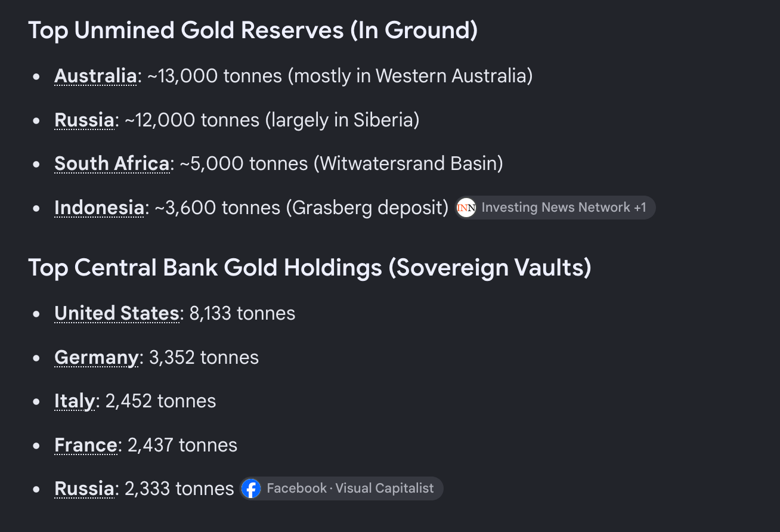Click the Russia link with ~12,000 tonnes
The image size is (780, 532).
(84, 120)
